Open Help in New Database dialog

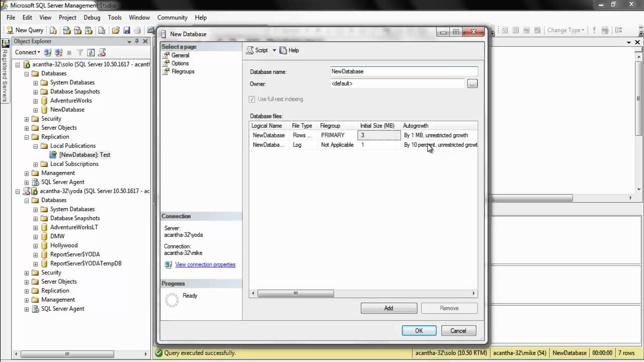[289, 50]
